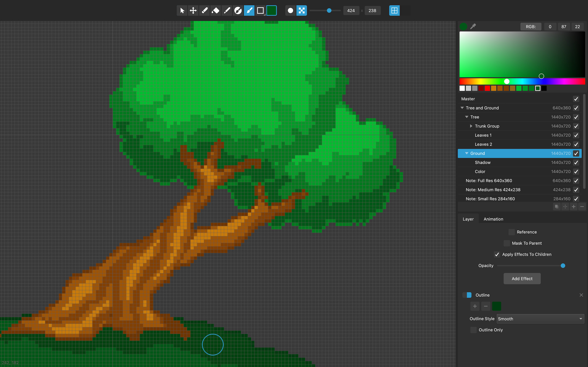Enable the Reference checkbox
This screenshot has height=367, width=588.
coord(511,232)
